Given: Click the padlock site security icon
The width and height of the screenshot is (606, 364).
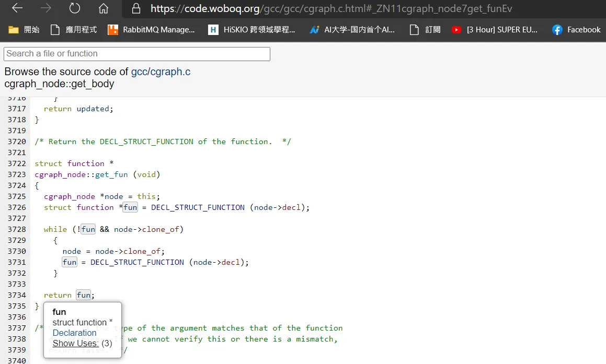Looking at the screenshot, I should click(x=136, y=8).
